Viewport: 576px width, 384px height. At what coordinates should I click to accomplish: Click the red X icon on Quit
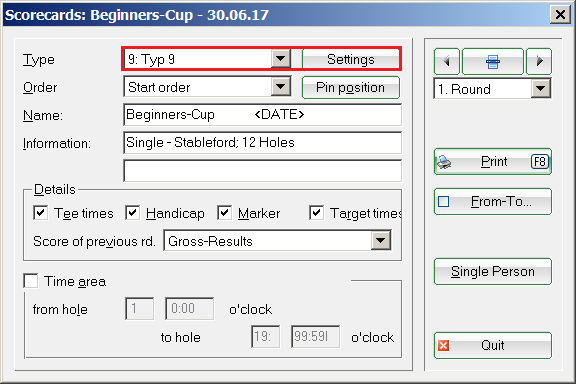pos(444,345)
